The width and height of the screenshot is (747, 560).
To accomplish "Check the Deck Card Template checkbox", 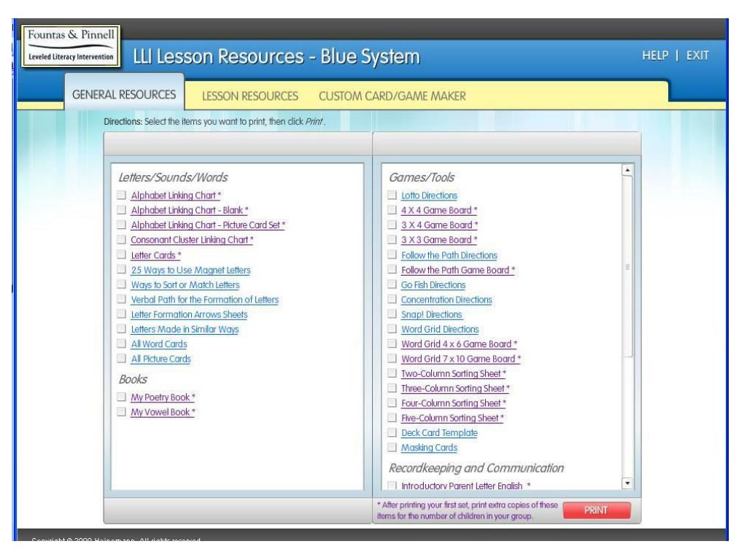I will tap(392, 432).
